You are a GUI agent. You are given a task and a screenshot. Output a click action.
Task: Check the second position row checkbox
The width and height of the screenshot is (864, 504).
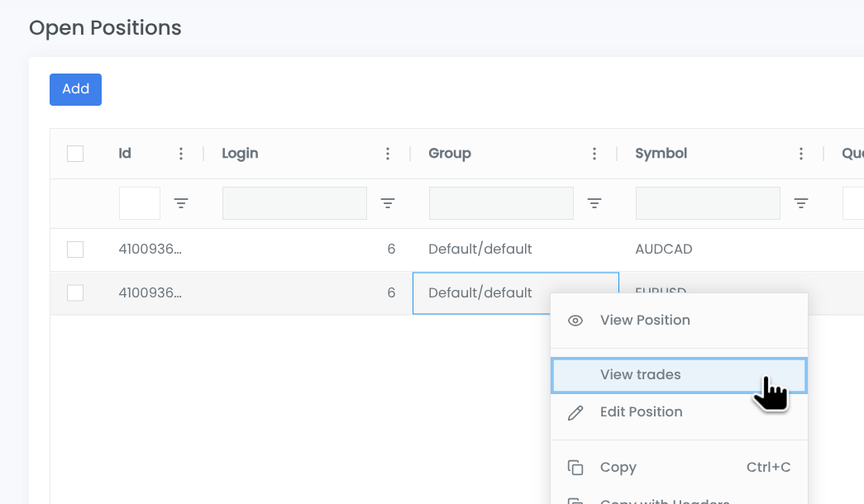point(75,292)
